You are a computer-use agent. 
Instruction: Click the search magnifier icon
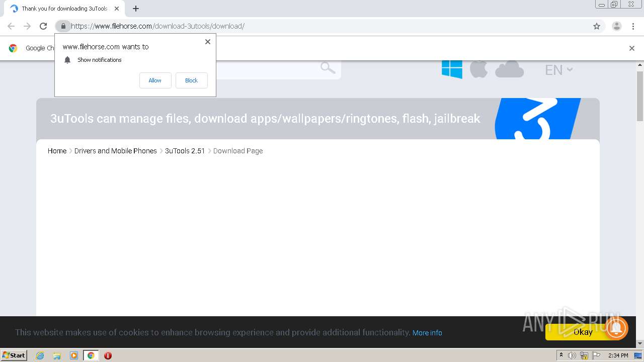tap(328, 67)
